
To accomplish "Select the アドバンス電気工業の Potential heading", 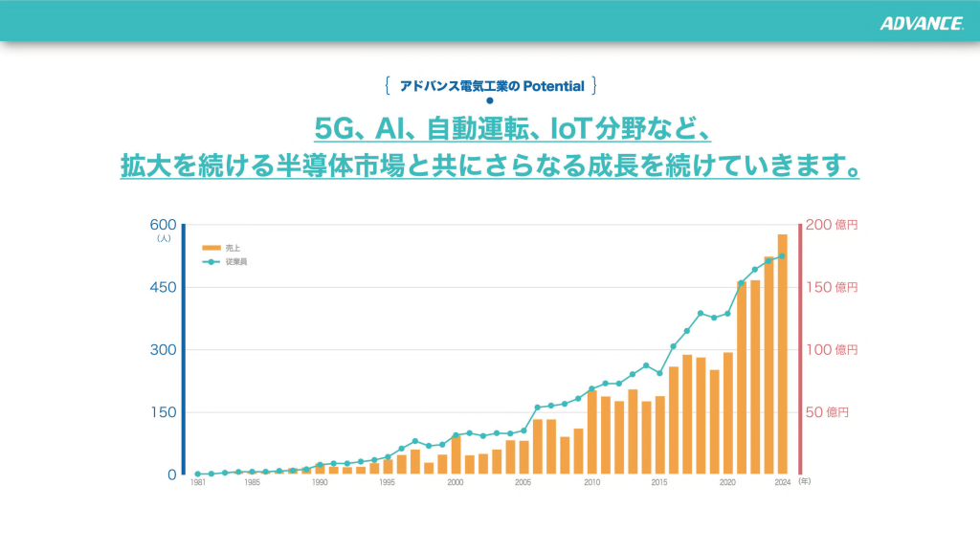I will [x=491, y=86].
